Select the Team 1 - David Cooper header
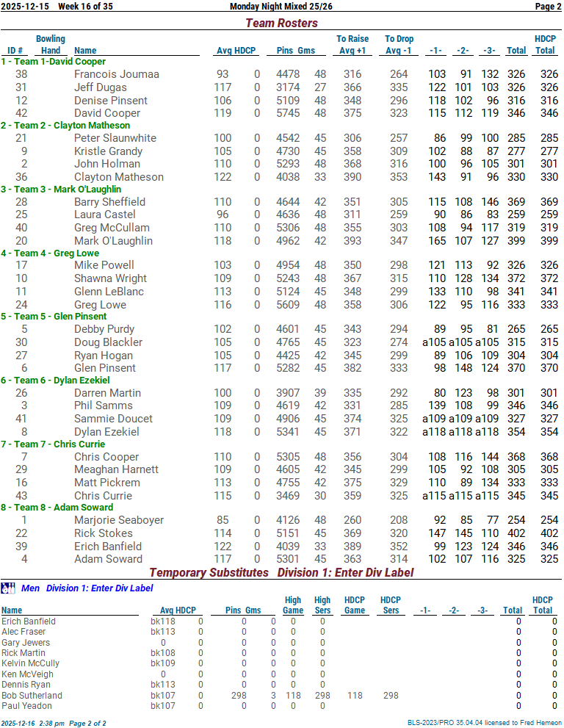The height and width of the screenshot is (728, 564). [54, 62]
